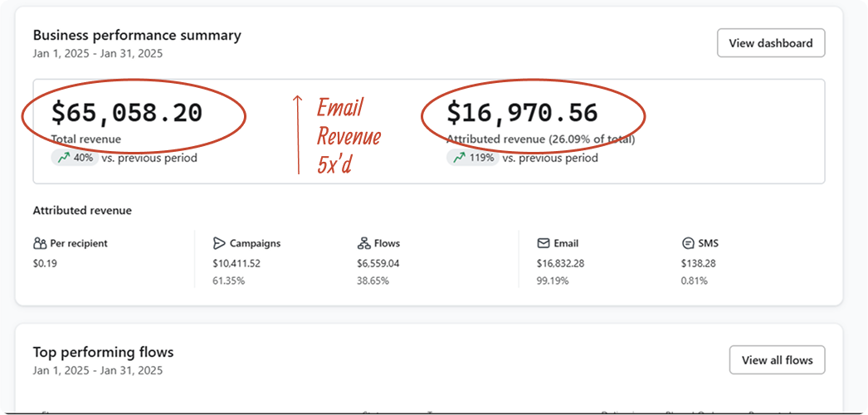Screen dimensions: 868x415
Task: Click the date range under Top performing flows
Action: click(x=98, y=370)
